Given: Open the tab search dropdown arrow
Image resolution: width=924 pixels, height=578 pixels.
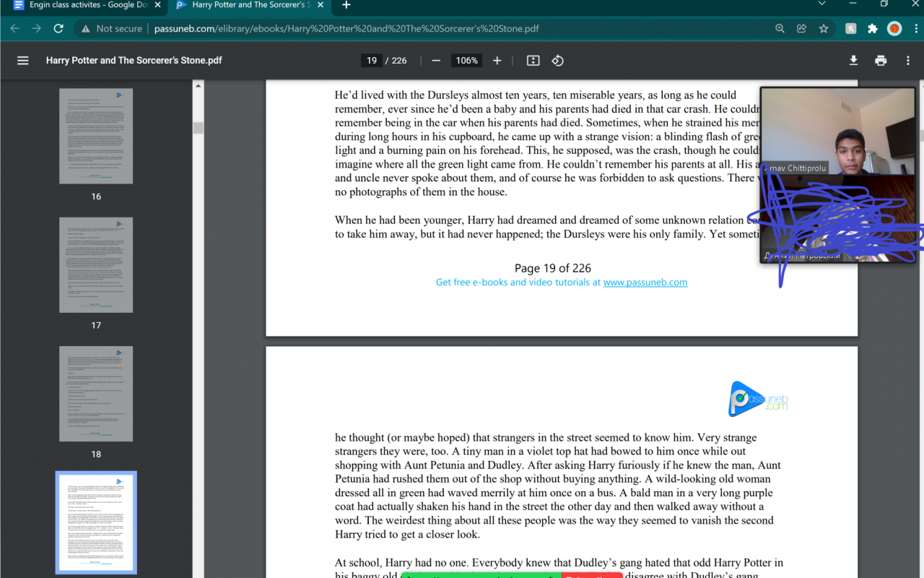Looking at the screenshot, I should click(821, 4).
